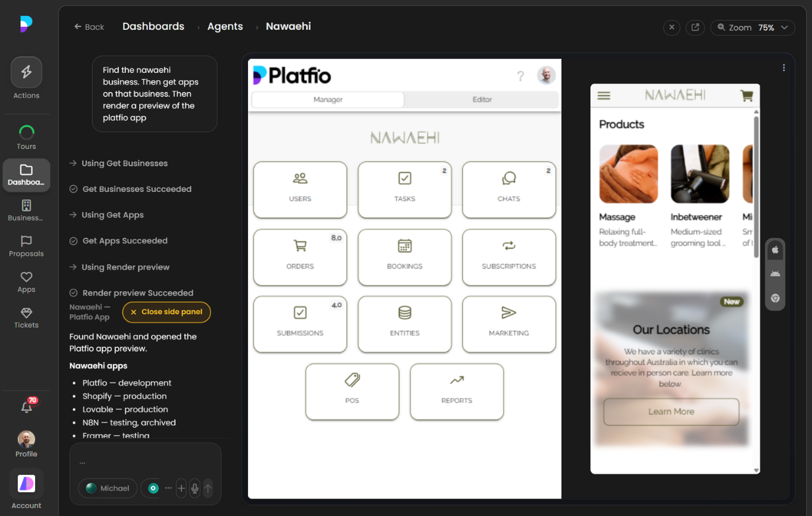Click Learn More in Our Locations

coord(671,411)
